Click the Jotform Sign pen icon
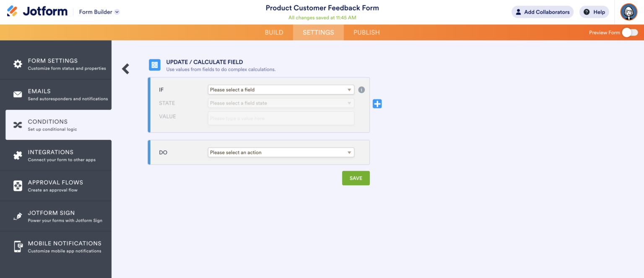Screen dimensions: 644x278 click(x=18, y=216)
